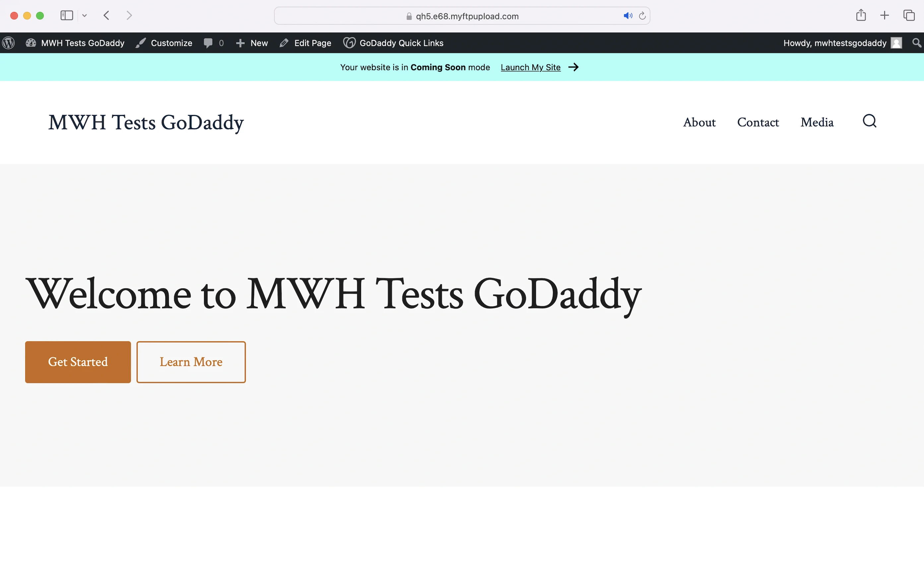The image size is (924, 562).
Task: Go to the About page
Action: click(699, 122)
